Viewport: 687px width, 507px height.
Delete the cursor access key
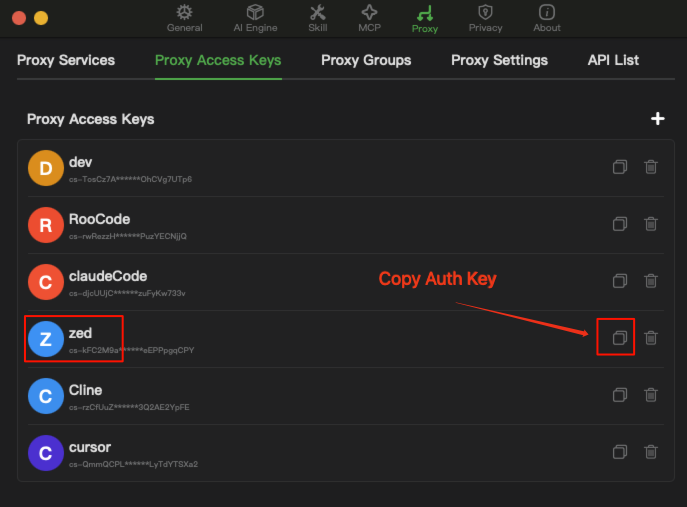click(x=651, y=452)
